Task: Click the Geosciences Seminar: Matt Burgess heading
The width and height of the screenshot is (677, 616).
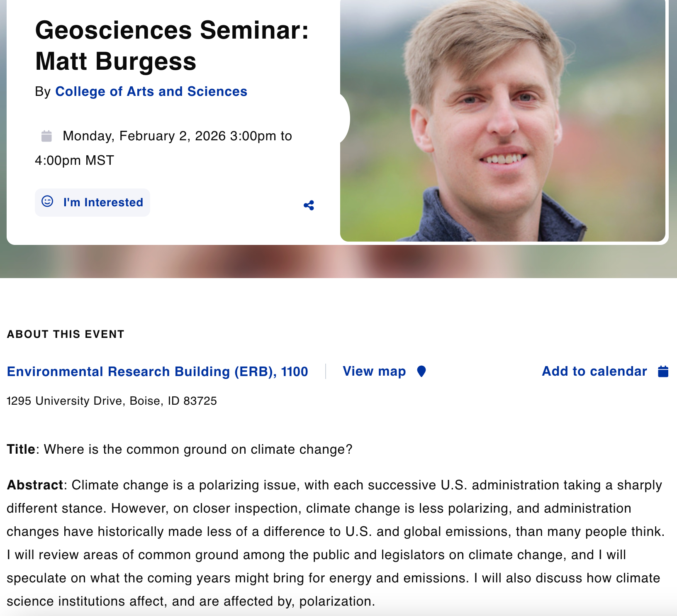Action: 172,46
